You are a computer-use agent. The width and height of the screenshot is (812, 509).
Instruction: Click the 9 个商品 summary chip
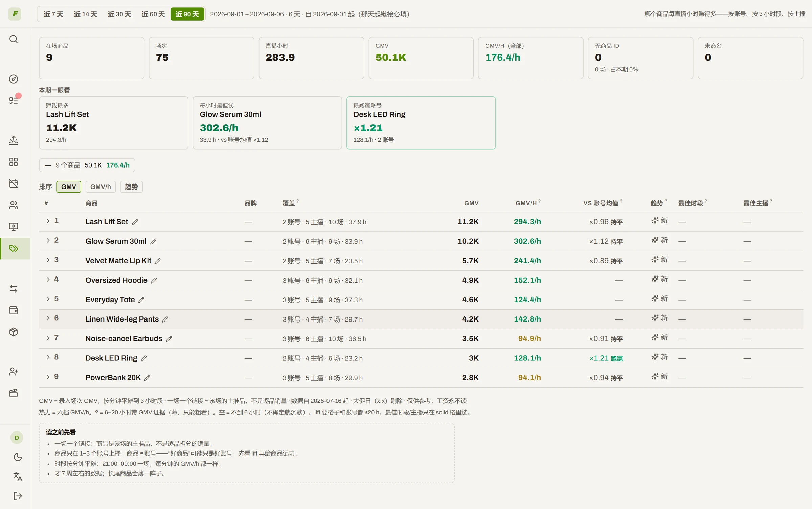[87, 165]
